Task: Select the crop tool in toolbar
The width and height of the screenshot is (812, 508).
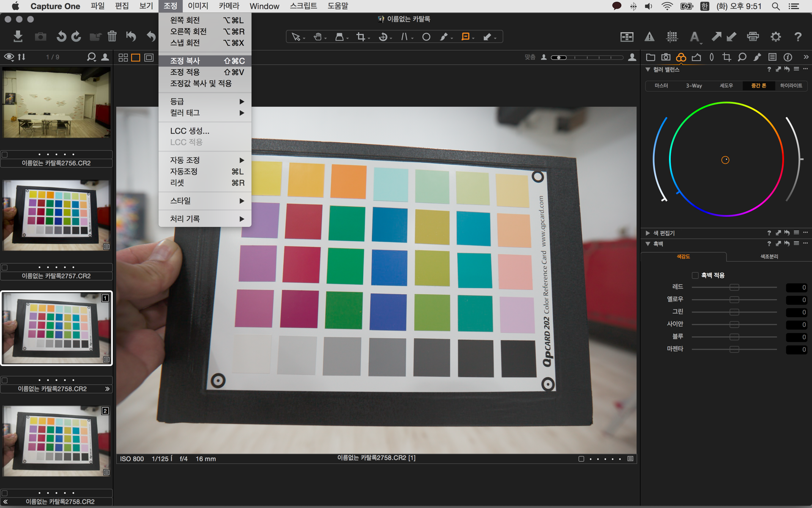Action: (360, 37)
